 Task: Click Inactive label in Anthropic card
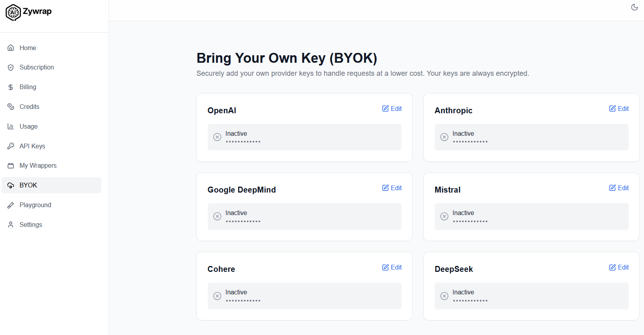(x=463, y=134)
